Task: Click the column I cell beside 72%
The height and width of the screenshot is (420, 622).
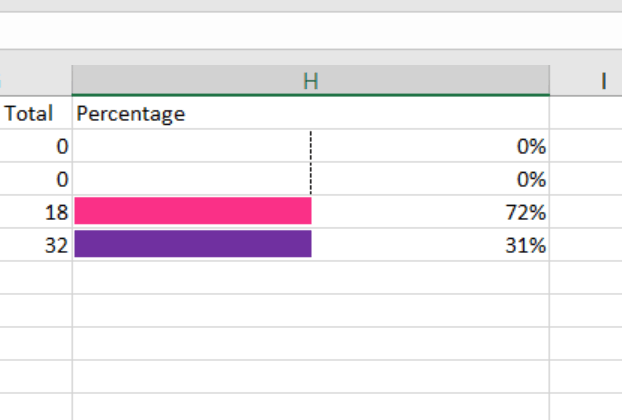Action: pos(586,212)
